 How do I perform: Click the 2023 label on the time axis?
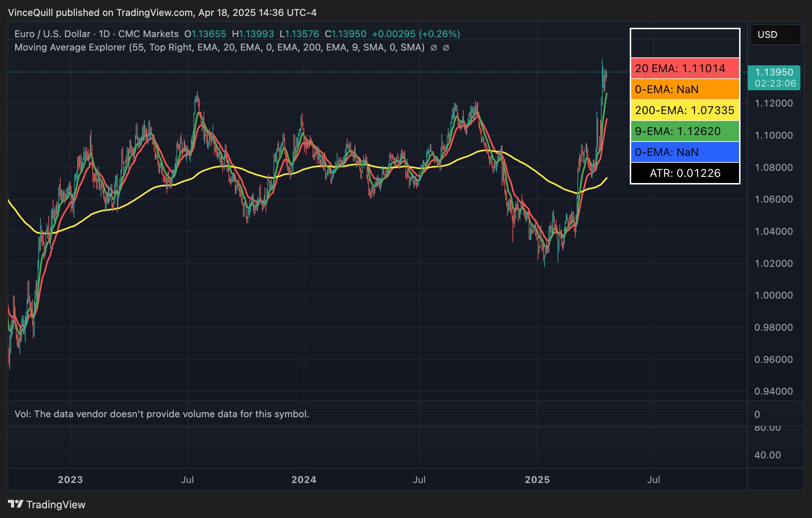click(70, 479)
